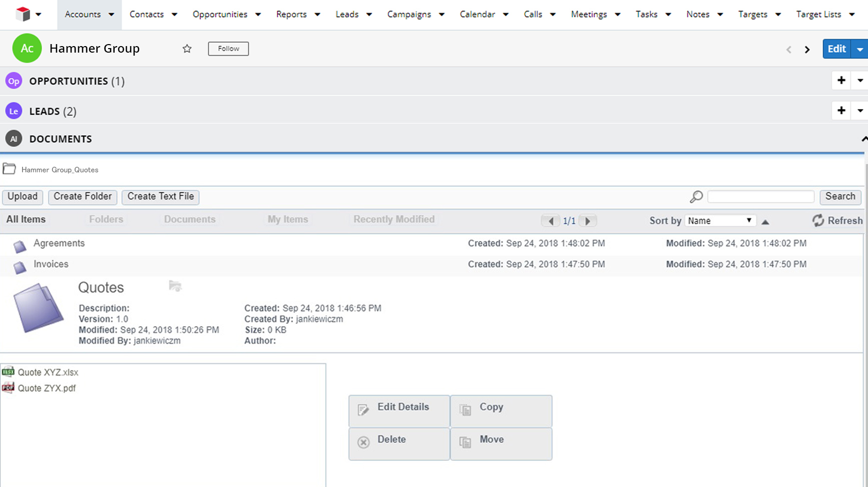Refresh the documents list
Viewport: 868px width, 487px height.
837,220
